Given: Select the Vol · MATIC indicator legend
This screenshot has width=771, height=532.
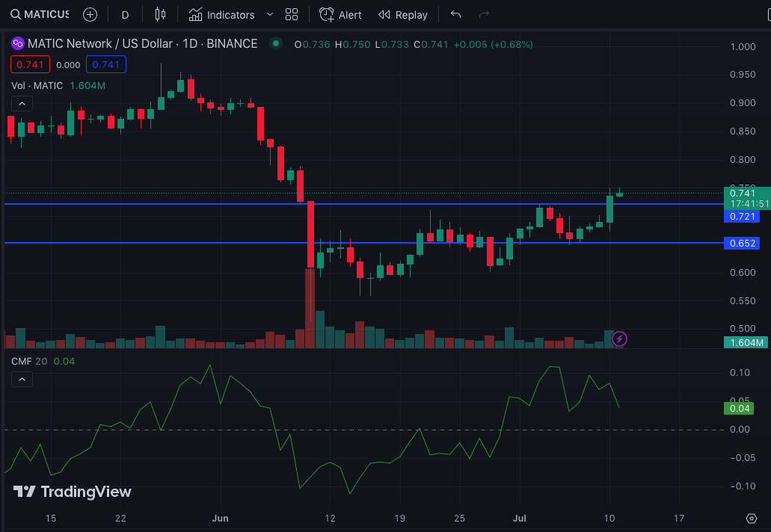Looking at the screenshot, I should click(37, 85).
